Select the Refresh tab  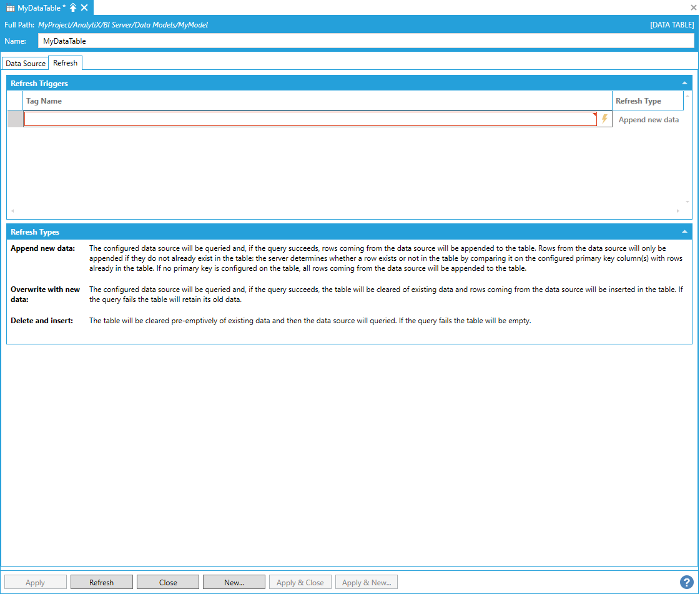point(66,63)
